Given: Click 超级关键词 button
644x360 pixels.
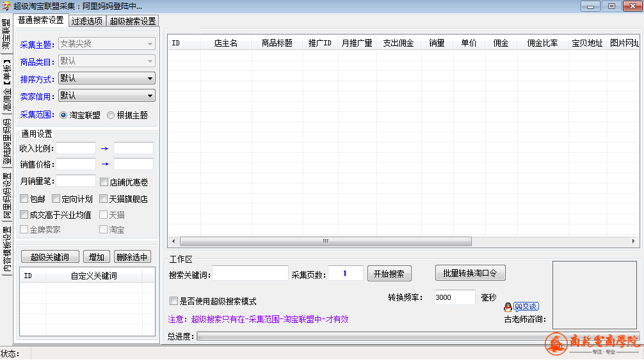Looking at the screenshot, I should pyautogui.click(x=50, y=257).
